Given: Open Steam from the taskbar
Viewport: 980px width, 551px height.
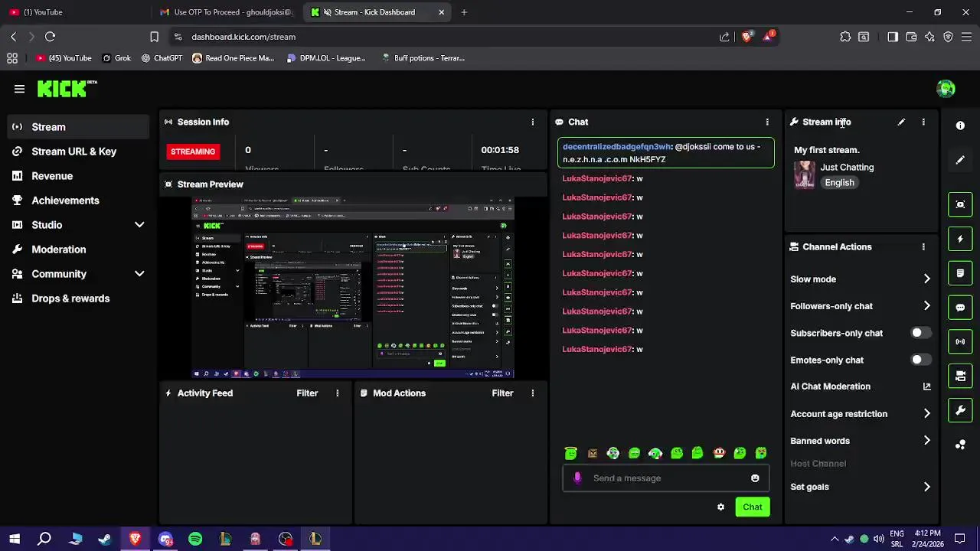Looking at the screenshot, I should point(105,539).
